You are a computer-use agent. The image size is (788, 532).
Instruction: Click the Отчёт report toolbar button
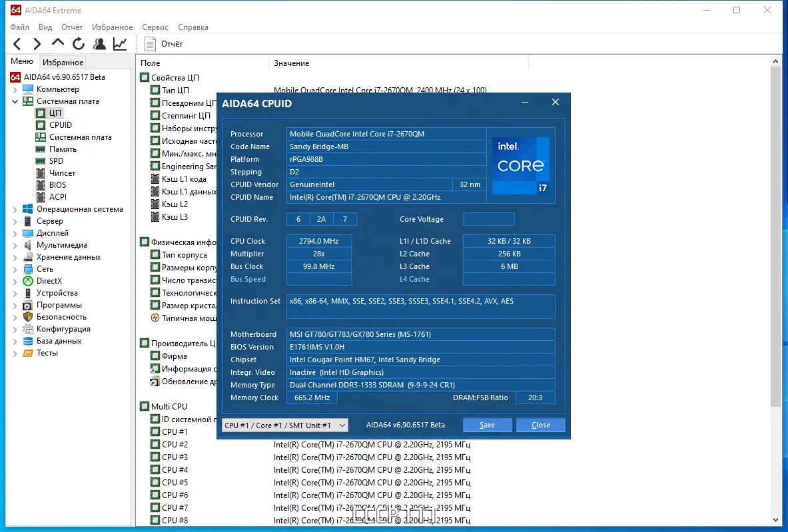tap(164, 44)
